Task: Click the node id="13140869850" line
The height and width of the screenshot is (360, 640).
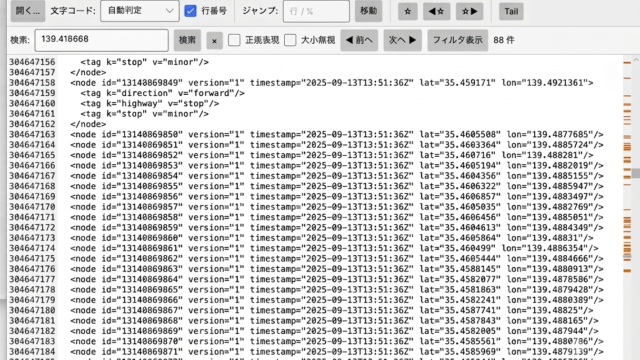Action: pyautogui.click(x=337, y=134)
